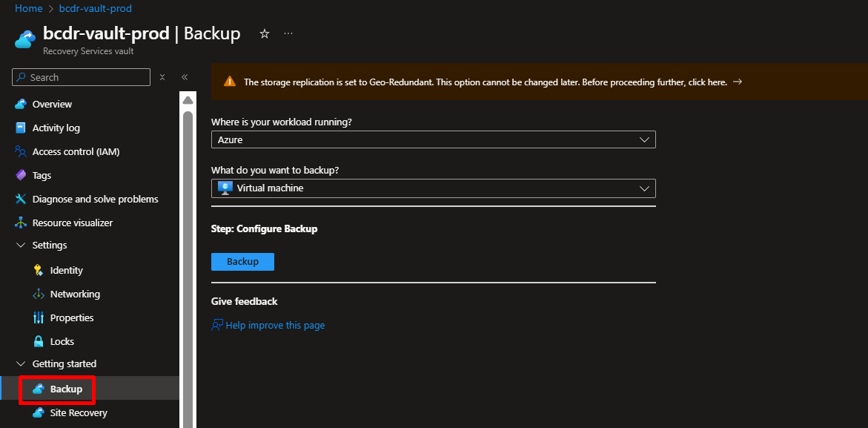Click the sidebar Search input field
The width and height of the screenshot is (868, 428).
point(82,77)
